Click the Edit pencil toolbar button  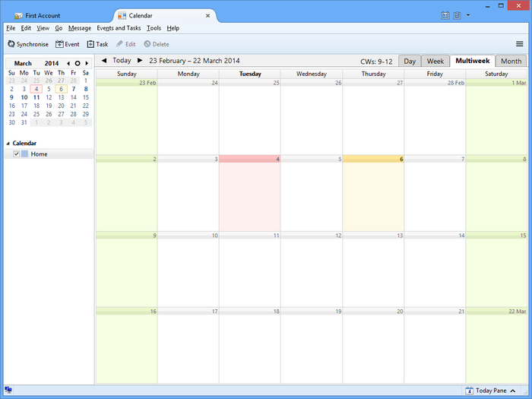click(x=126, y=44)
